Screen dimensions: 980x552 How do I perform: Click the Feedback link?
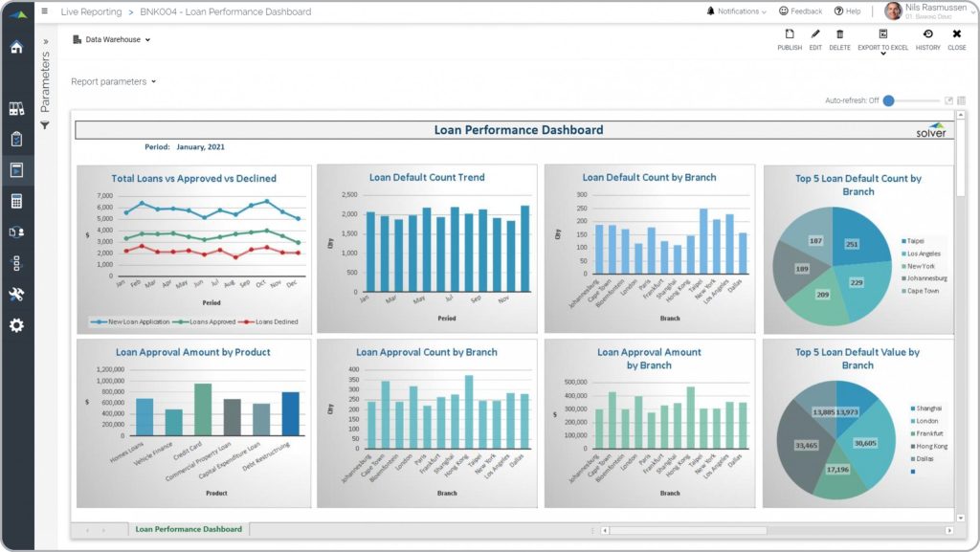pyautogui.click(x=800, y=11)
